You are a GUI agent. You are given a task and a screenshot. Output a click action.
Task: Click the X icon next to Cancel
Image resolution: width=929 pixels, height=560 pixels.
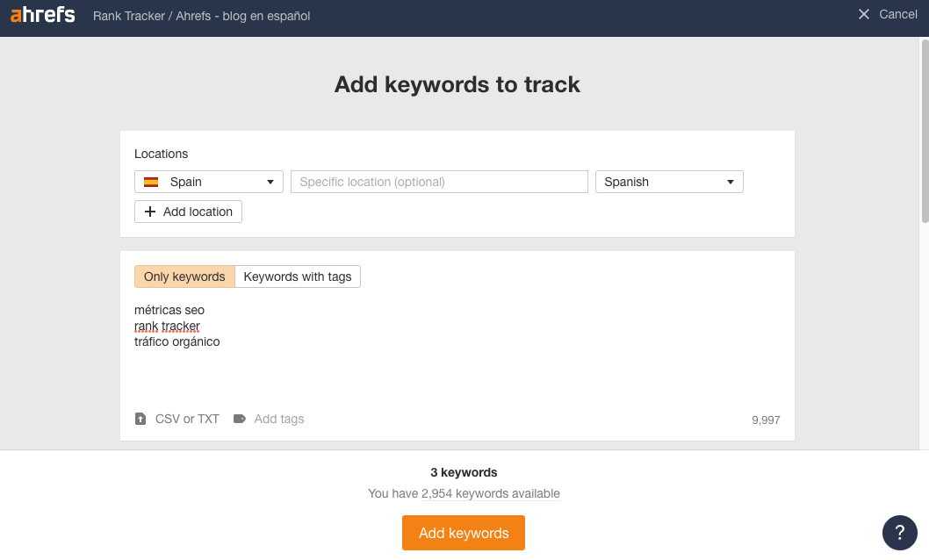[865, 14]
